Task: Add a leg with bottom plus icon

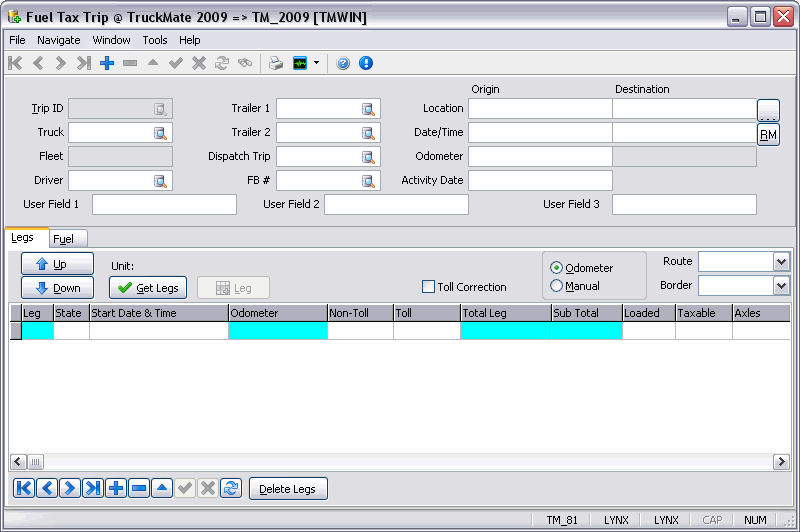Action: 116,488
